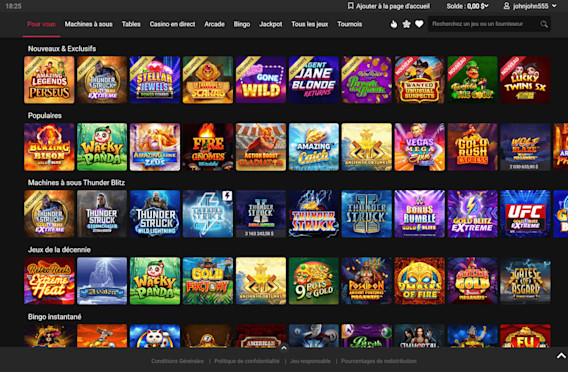The image size is (568, 372).
Task: Click the search magnifier icon
Action: [x=544, y=24]
